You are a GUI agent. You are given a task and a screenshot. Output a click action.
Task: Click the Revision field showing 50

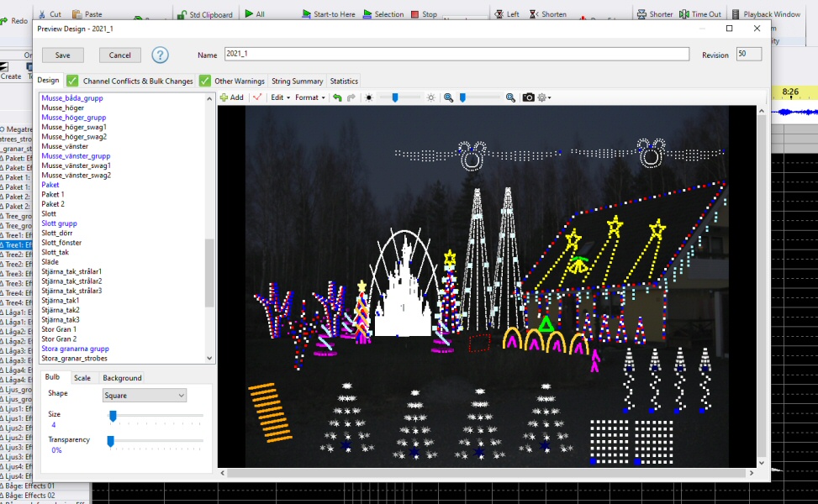[749, 54]
